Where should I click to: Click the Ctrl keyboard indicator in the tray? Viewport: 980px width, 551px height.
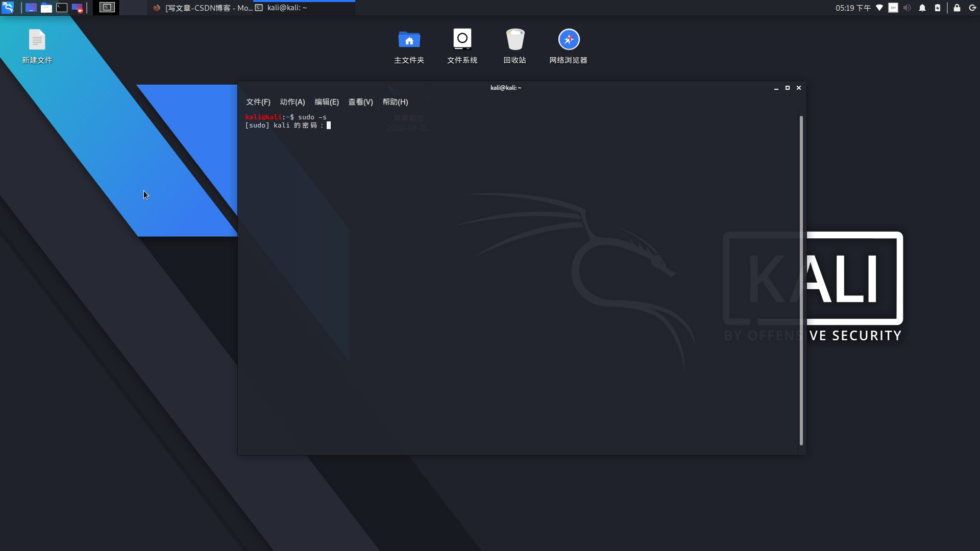click(x=893, y=8)
